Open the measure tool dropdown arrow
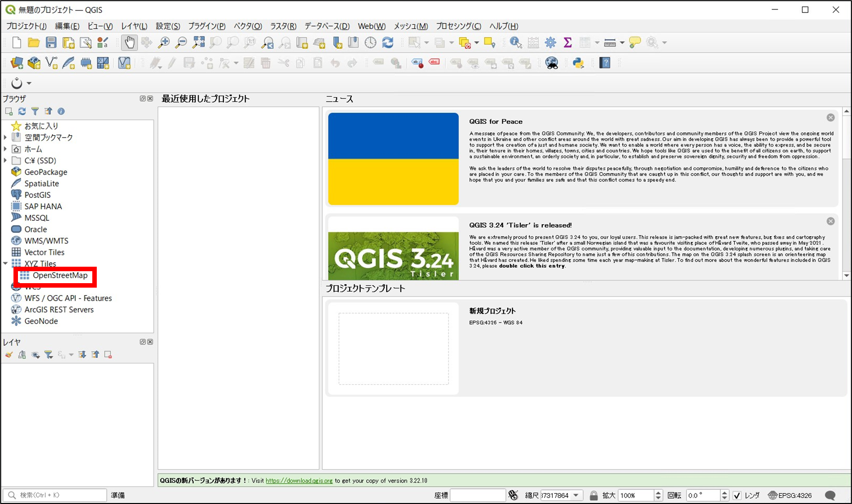 (x=622, y=43)
